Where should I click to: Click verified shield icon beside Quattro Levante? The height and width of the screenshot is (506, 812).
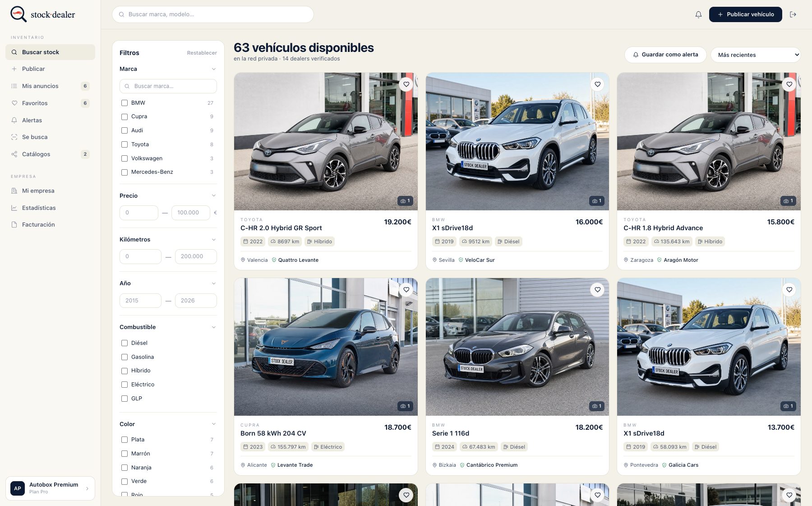point(274,260)
